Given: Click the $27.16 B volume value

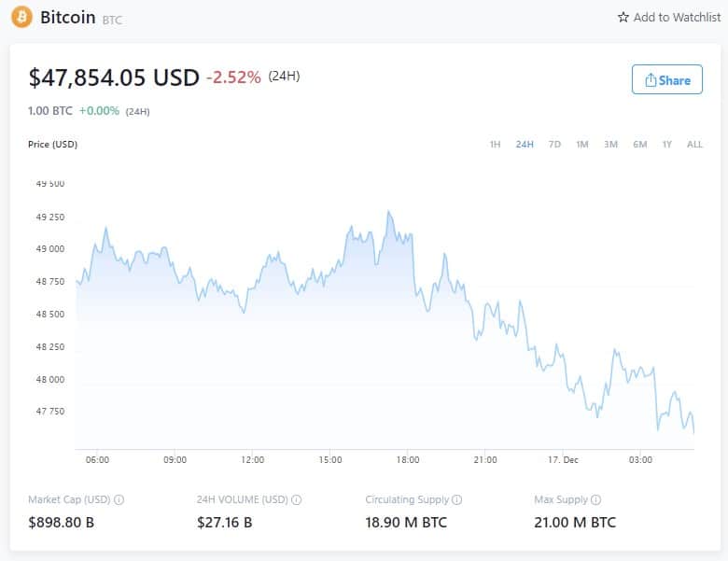Looking at the screenshot, I should (225, 523).
